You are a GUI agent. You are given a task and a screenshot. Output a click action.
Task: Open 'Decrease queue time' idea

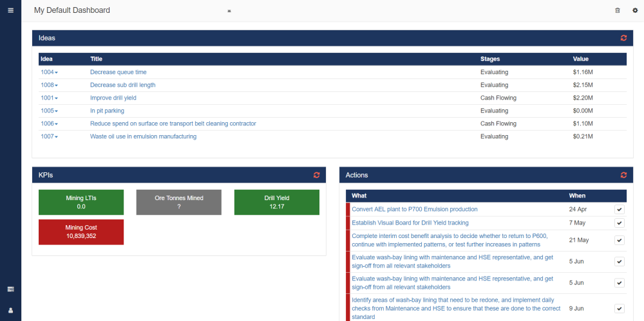pos(118,72)
